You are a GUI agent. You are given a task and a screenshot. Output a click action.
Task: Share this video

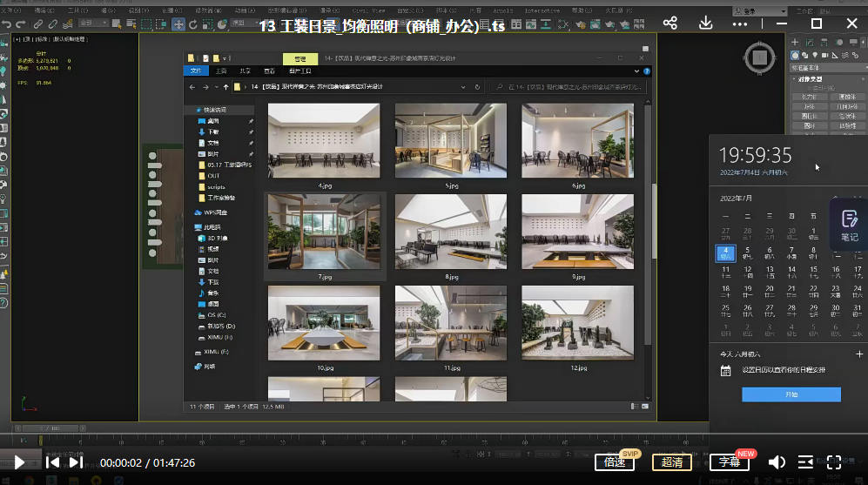(670, 24)
